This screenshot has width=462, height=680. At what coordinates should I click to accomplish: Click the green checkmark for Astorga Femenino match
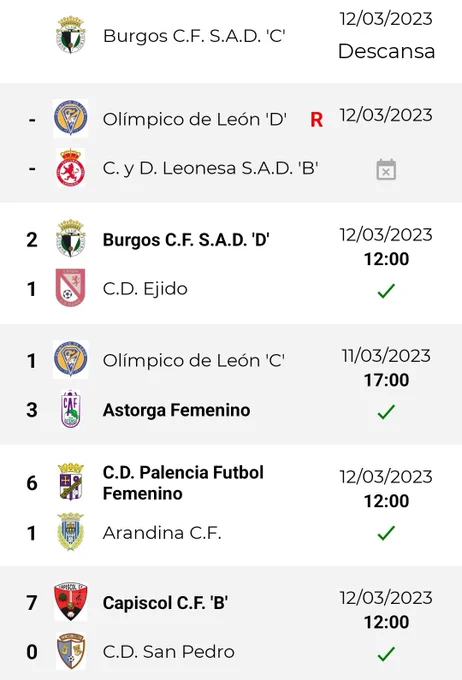pyautogui.click(x=386, y=412)
